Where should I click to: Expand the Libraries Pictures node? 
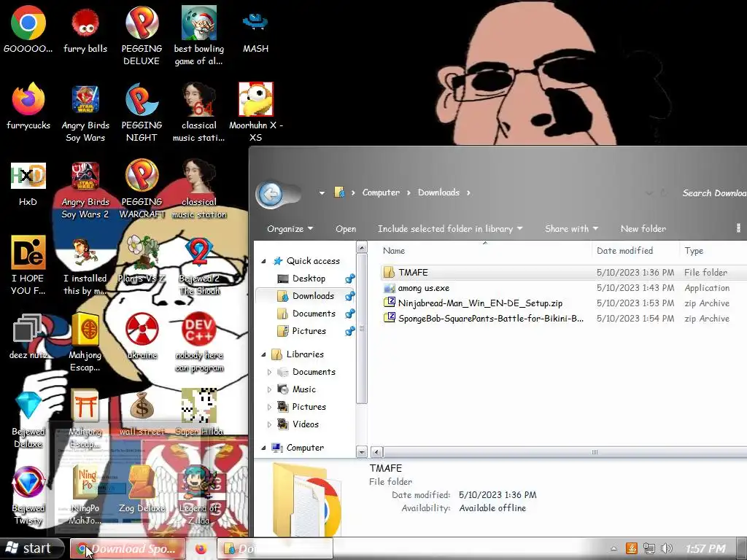pos(270,407)
